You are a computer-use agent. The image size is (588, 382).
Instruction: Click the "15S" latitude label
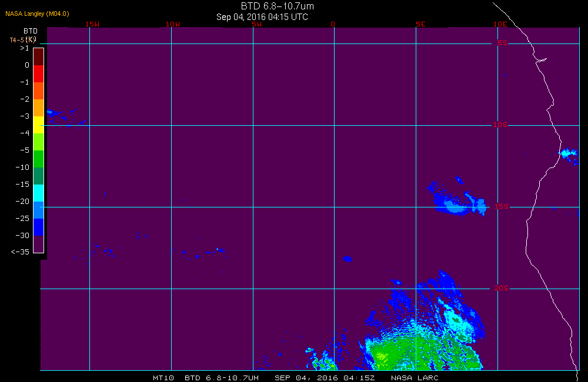502,206
